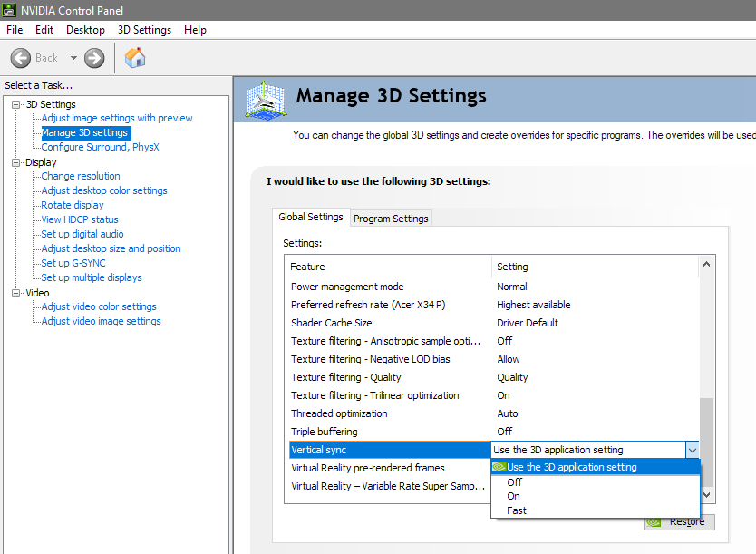Collapse the 3D Settings tree node
The image size is (756, 554).
click(x=16, y=104)
